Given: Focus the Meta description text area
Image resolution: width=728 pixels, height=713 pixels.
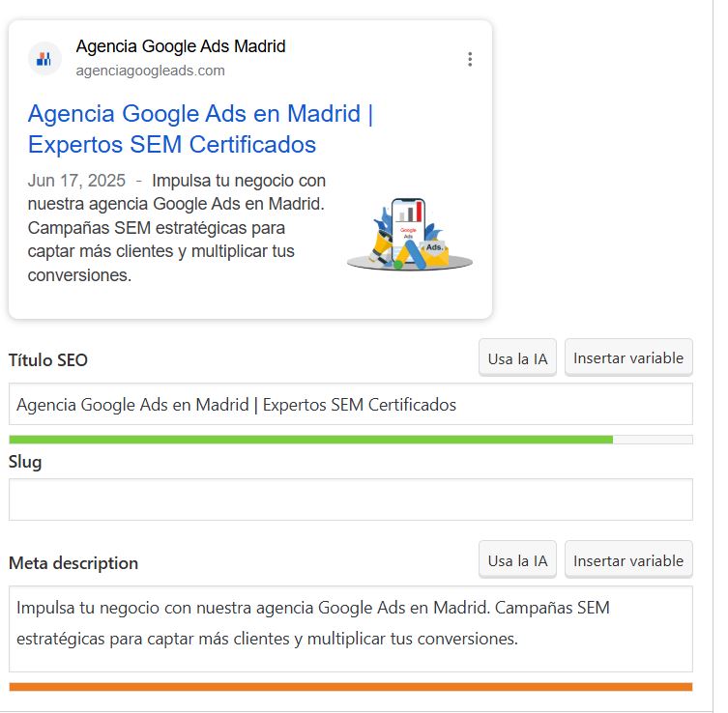Looking at the screenshot, I should coord(350,628).
